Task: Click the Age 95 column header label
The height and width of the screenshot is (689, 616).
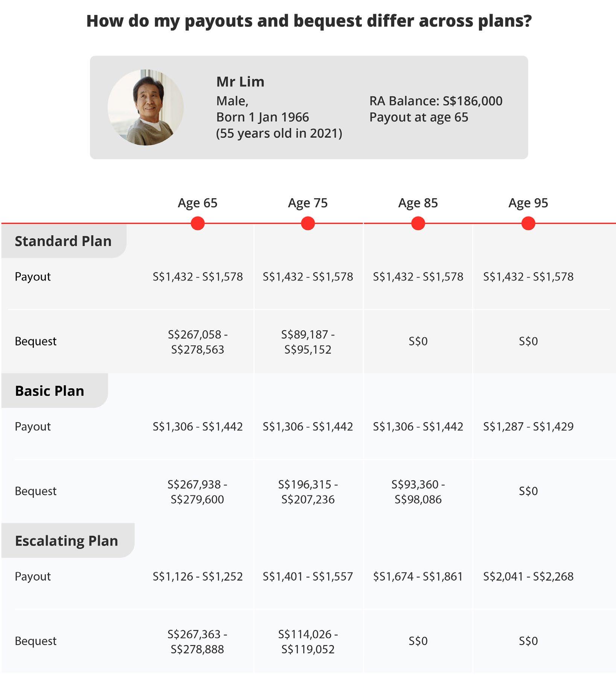Action: [x=528, y=203]
